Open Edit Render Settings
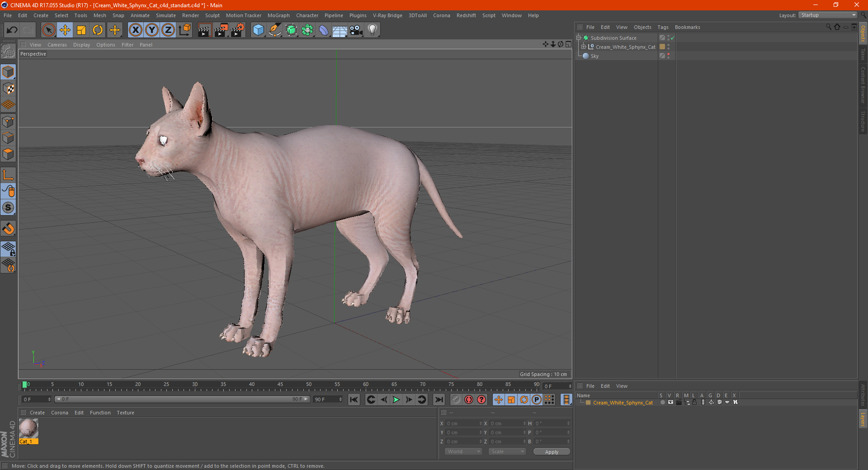The height and width of the screenshot is (470, 868). [x=238, y=30]
